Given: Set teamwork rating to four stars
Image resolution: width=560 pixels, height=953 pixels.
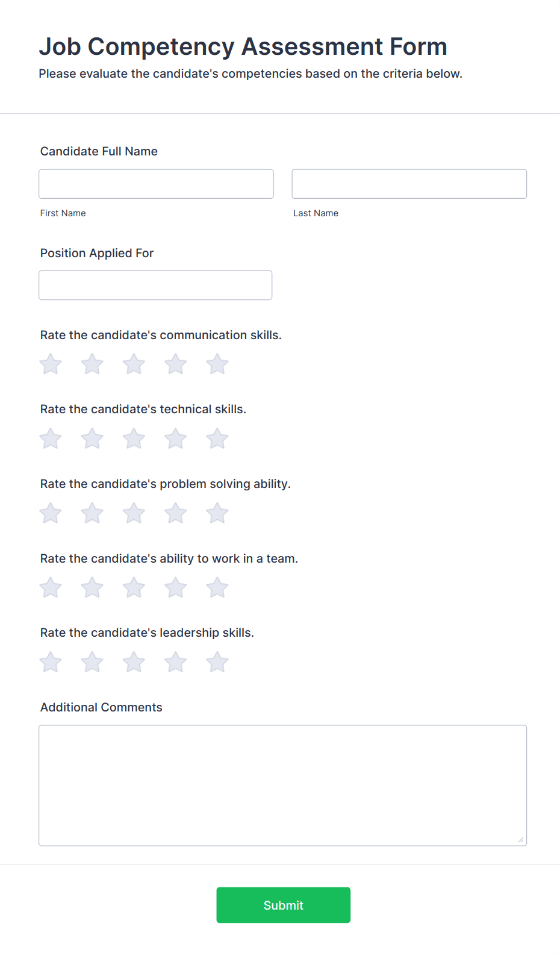Looking at the screenshot, I should [x=176, y=588].
